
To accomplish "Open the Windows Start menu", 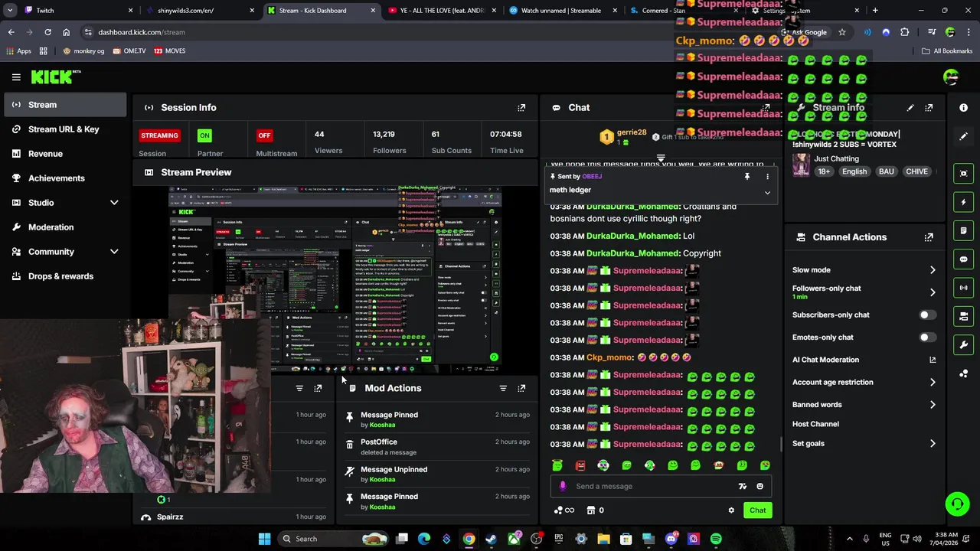I will pyautogui.click(x=264, y=539).
